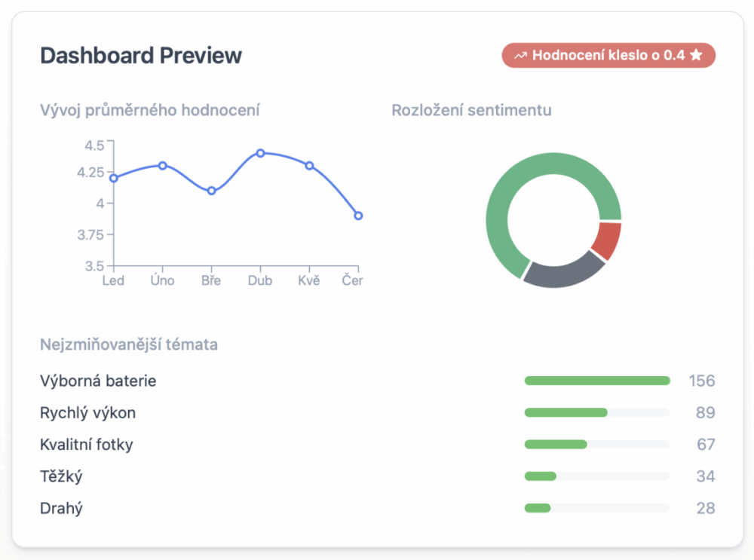754x560 pixels.
Task: Click the Čer data point on line chart
Action: [358, 216]
